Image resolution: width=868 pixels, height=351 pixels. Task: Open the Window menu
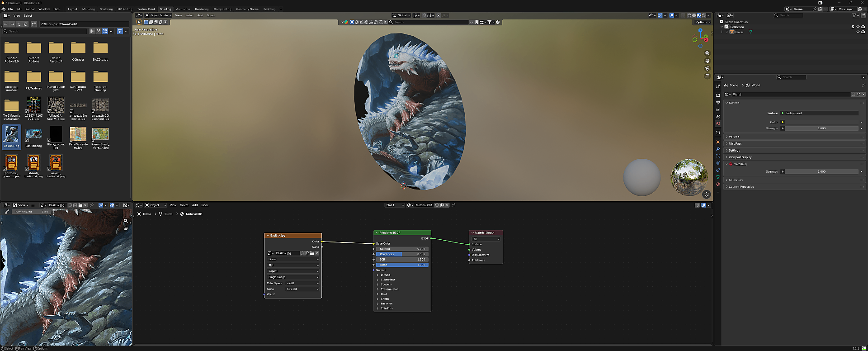pos(44,9)
